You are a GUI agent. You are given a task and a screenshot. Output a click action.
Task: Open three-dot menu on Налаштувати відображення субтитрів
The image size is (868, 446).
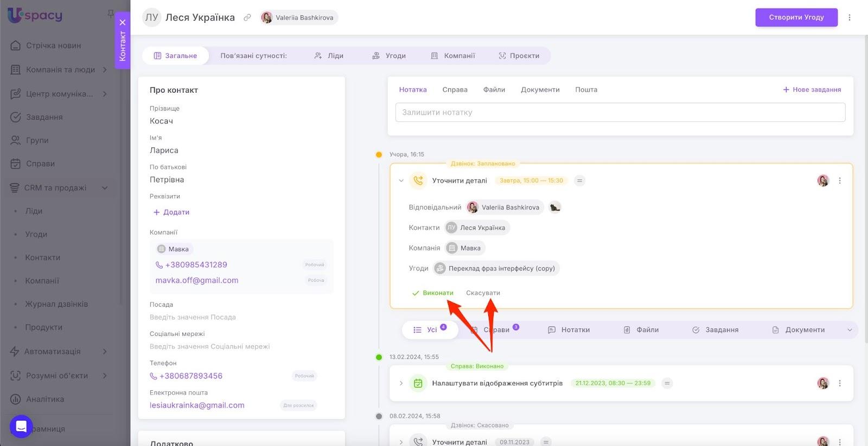pyautogui.click(x=840, y=384)
